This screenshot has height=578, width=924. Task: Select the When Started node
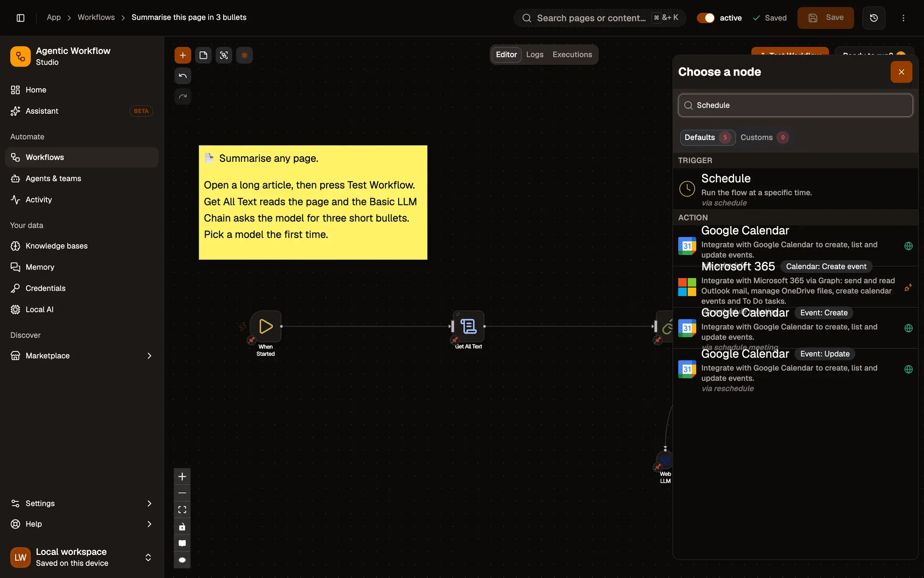coord(266,326)
